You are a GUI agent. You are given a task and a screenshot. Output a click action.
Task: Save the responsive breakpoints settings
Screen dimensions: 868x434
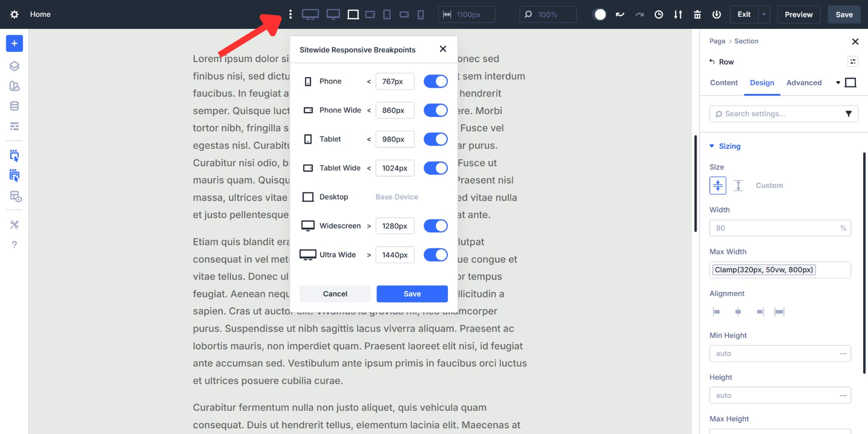[412, 294]
